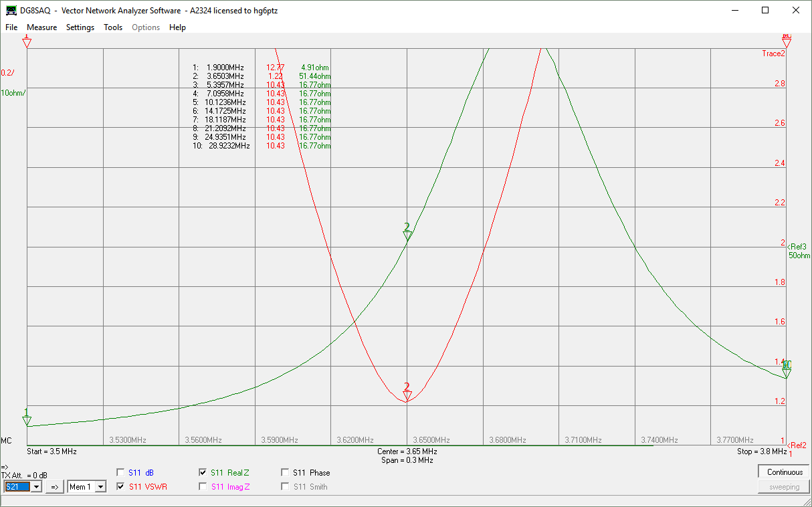Click red marker triangle at top-left corner

click(x=27, y=42)
